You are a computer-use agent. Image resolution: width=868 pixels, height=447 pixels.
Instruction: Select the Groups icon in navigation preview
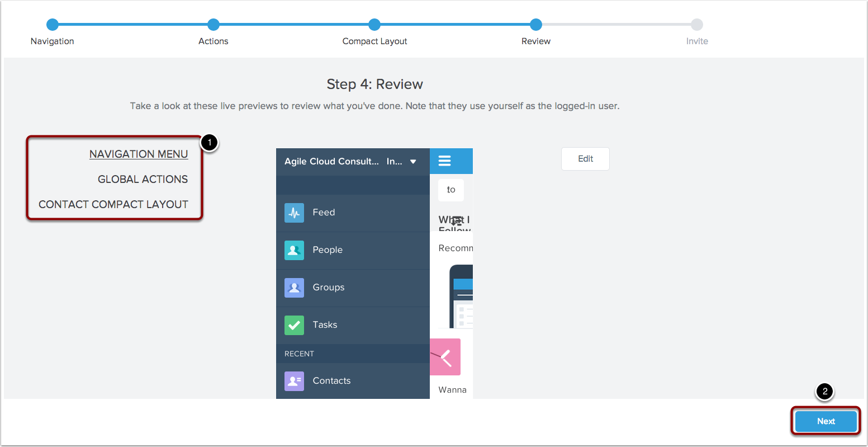[x=294, y=288]
